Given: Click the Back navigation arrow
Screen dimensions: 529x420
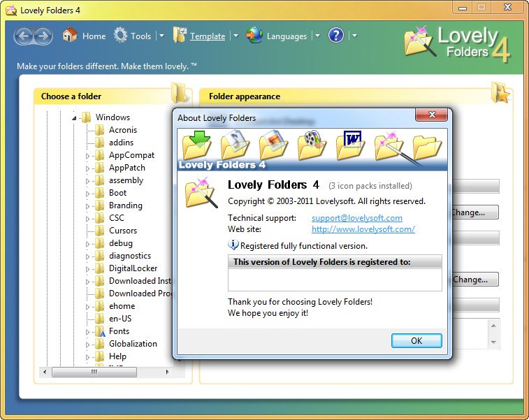Looking at the screenshot, I should click(24, 36).
